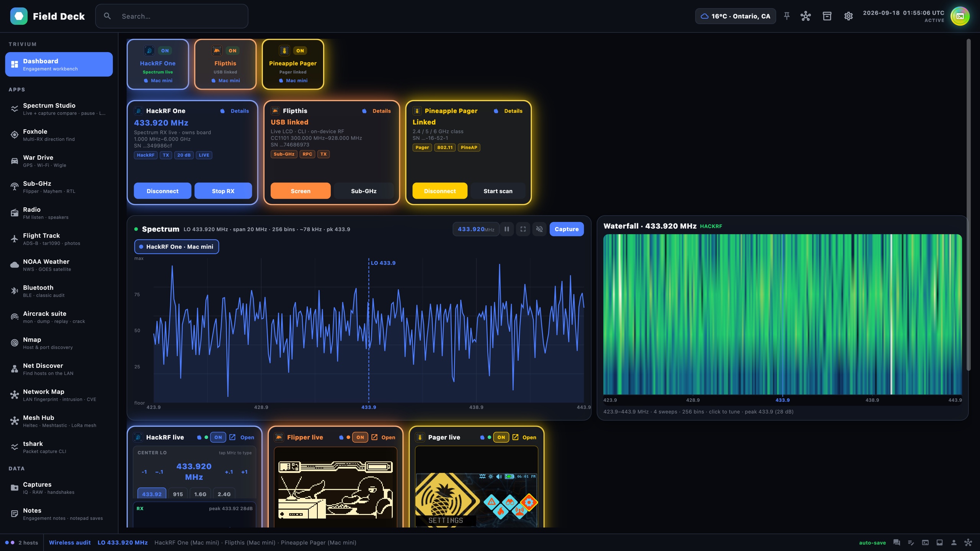Toggle the ON switch in Flipper live
980x551 pixels.
coord(360,437)
